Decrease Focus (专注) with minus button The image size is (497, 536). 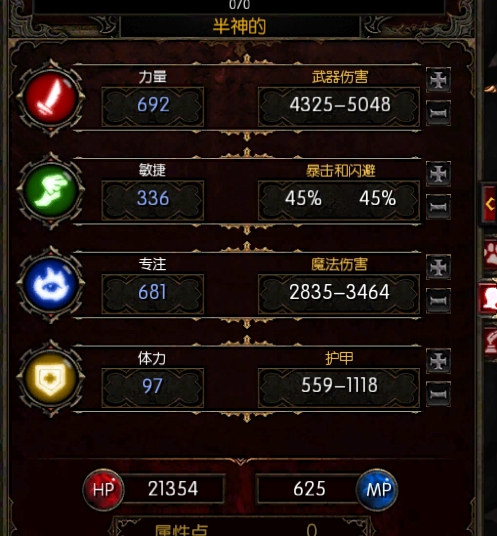pos(438,300)
